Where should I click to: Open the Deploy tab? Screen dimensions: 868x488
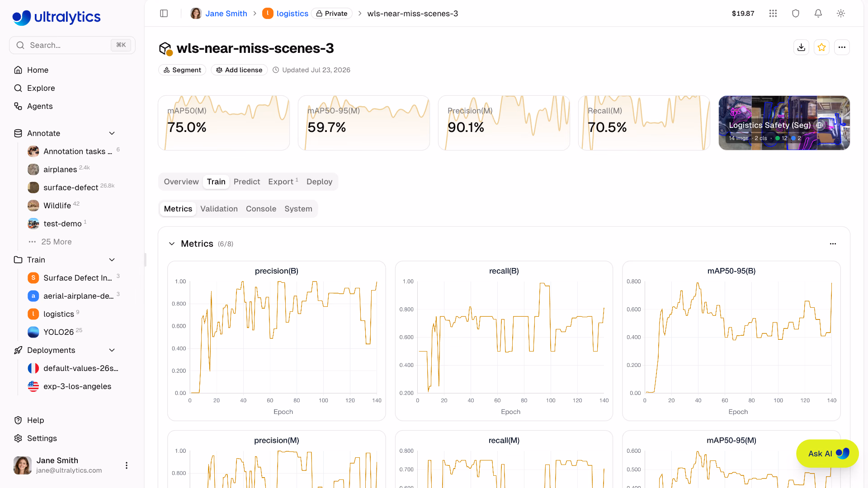click(319, 182)
